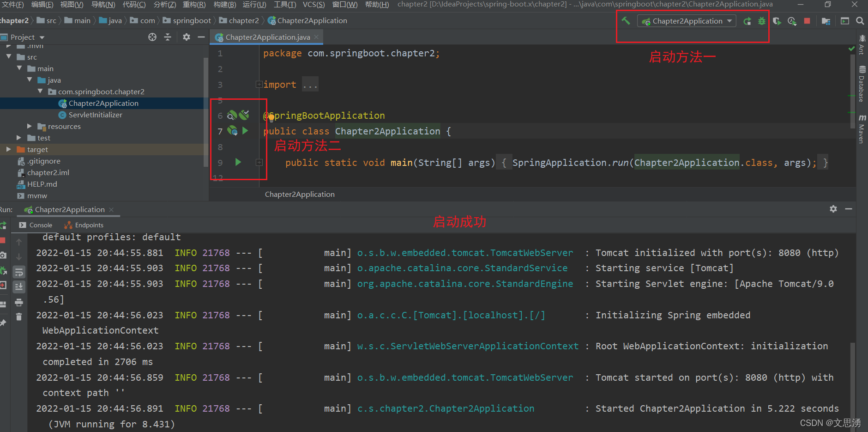Clear the console with the trash icon
The height and width of the screenshot is (432, 868).
pos(19,317)
